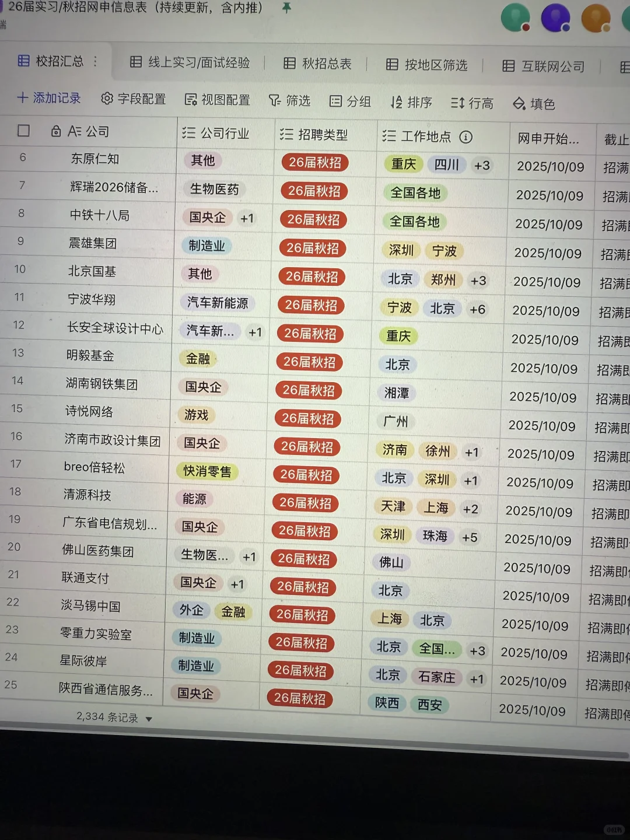Click the 广州 location in 诗悦网络 row
The image size is (630, 840).
coord(395,421)
